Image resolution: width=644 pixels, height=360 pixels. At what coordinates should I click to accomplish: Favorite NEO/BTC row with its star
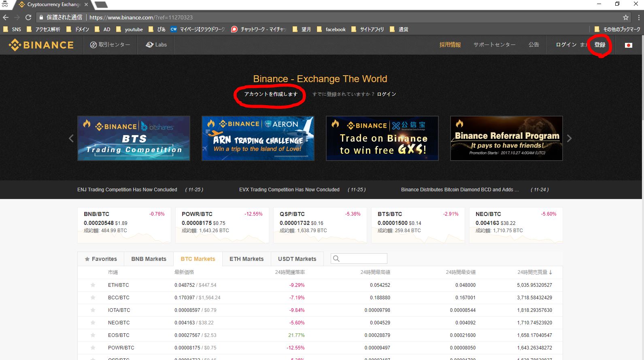[x=93, y=323]
